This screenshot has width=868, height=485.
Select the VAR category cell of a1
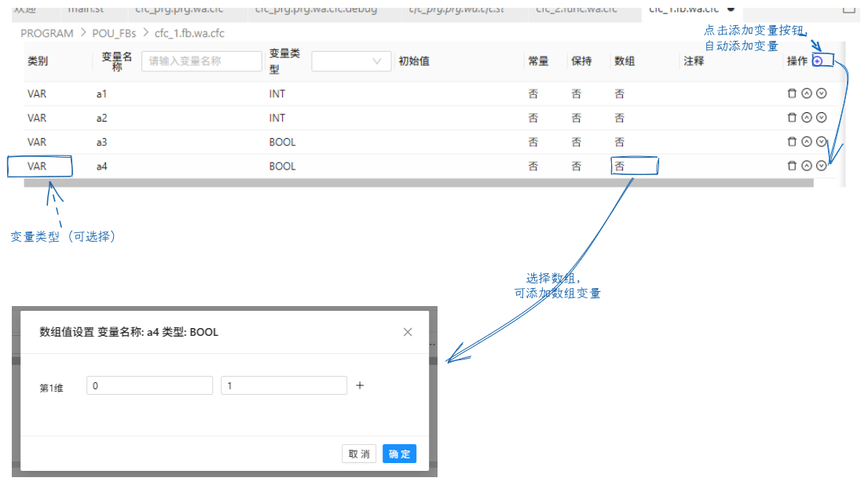[x=37, y=93]
